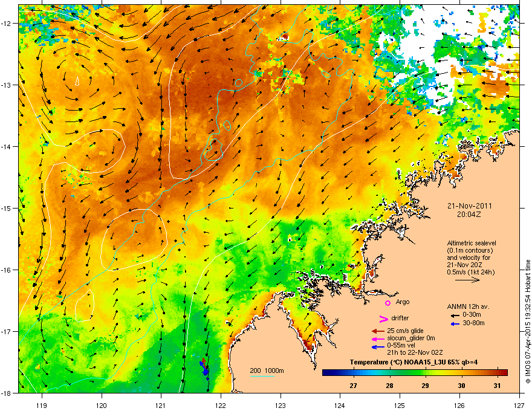The image size is (532, 411).
Task: Click the latitude axis label -18
Action: coord(6,393)
